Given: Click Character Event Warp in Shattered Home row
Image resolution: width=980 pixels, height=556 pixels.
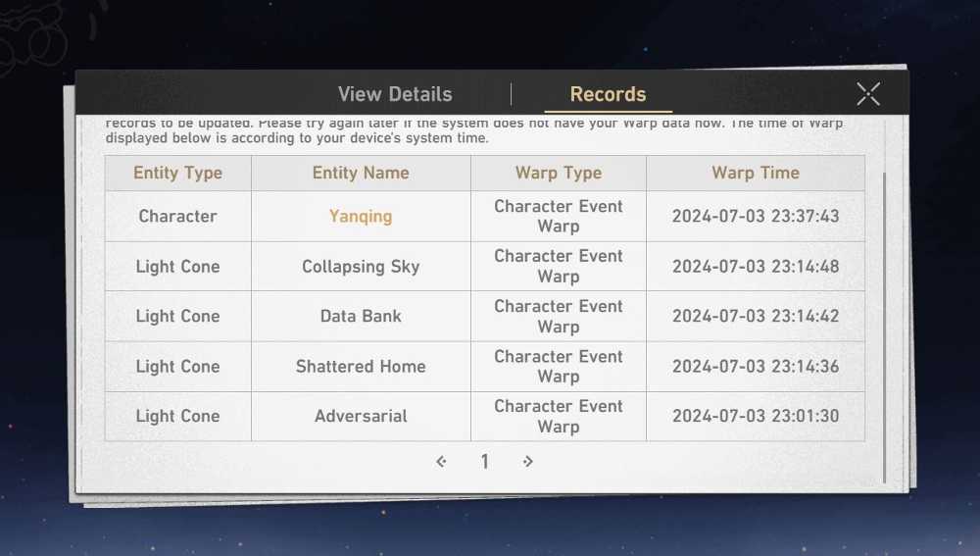Looking at the screenshot, I should pyautogui.click(x=559, y=367).
